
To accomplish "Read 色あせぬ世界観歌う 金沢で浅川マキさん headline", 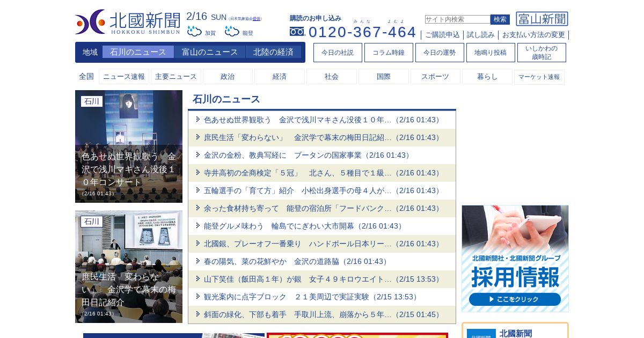I will click(x=322, y=120).
